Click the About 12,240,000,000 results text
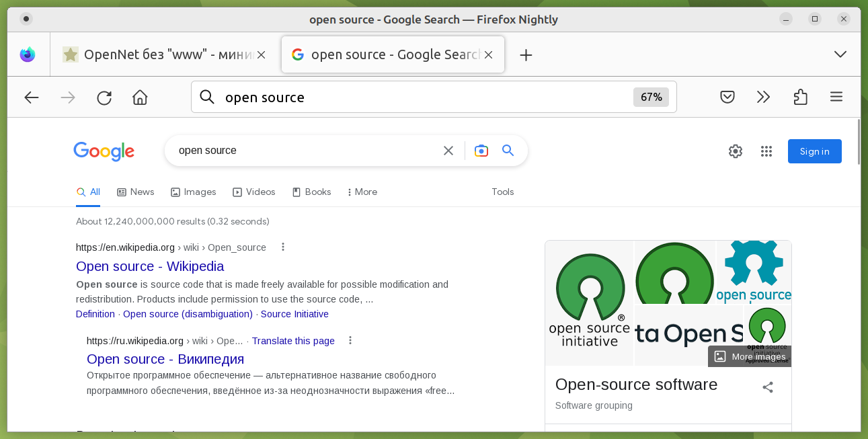The width and height of the screenshot is (868, 439). click(x=173, y=221)
